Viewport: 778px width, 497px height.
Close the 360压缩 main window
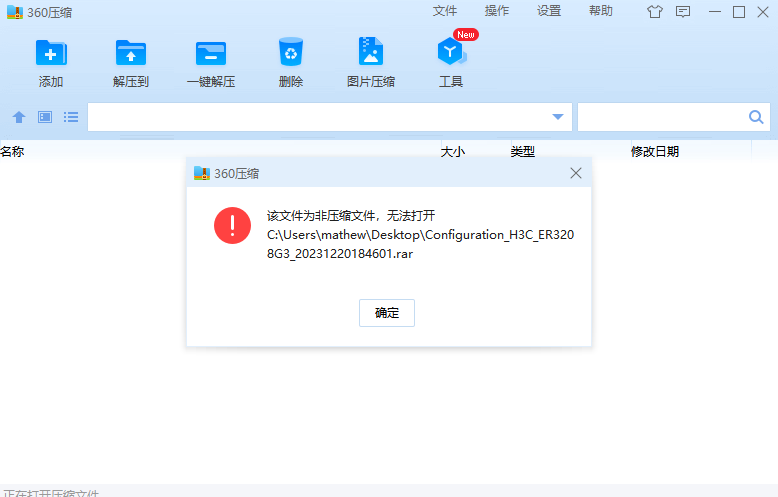click(x=763, y=12)
